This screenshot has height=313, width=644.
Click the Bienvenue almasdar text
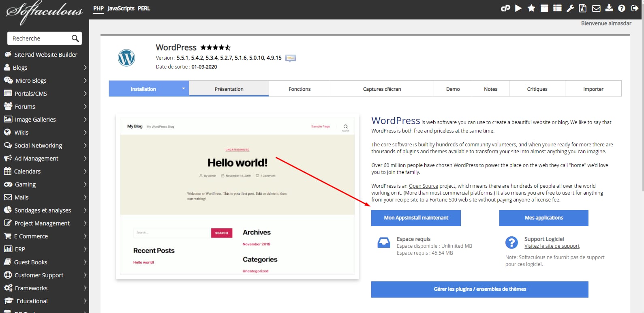(x=606, y=23)
